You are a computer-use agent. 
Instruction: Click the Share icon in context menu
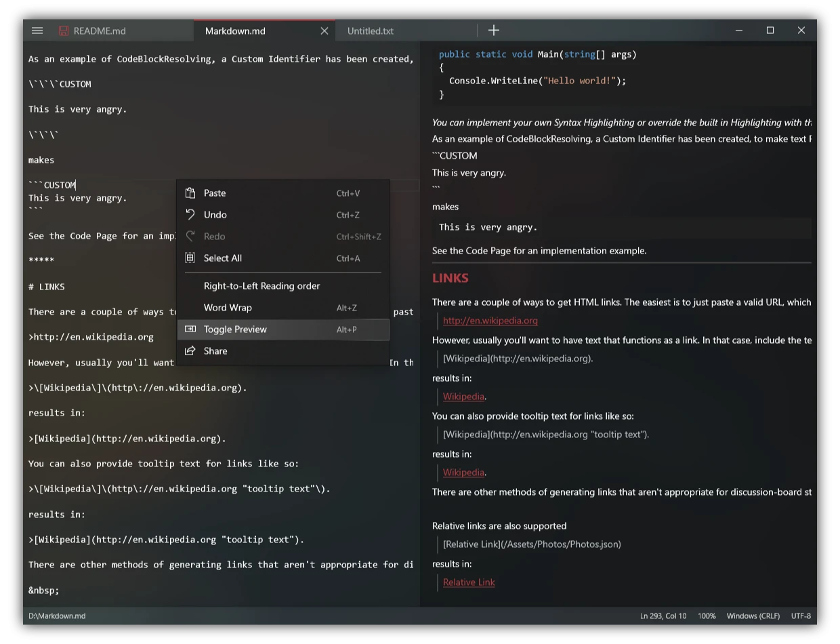pyautogui.click(x=190, y=351)
